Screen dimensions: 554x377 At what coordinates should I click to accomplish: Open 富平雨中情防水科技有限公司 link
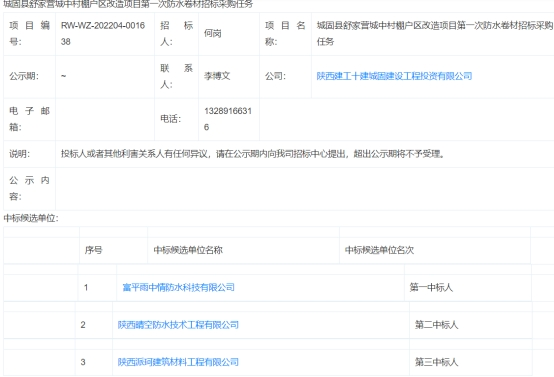pyautogui.click(x=178, y=287)
